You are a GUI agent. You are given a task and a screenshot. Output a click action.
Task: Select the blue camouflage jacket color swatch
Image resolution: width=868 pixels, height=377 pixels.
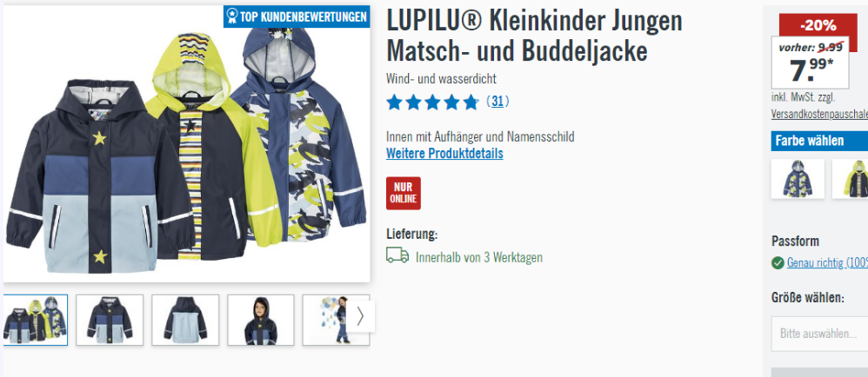pos(798,179)
